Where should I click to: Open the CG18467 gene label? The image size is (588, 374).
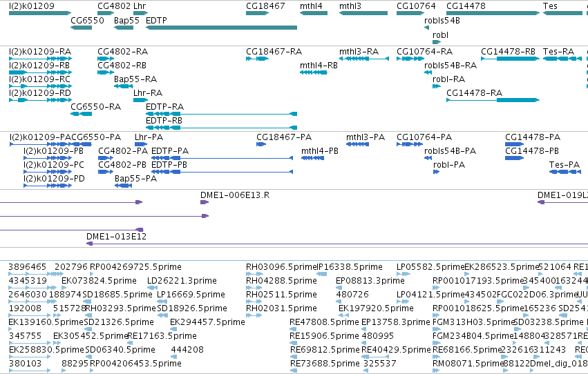click(x=265, y=6)
